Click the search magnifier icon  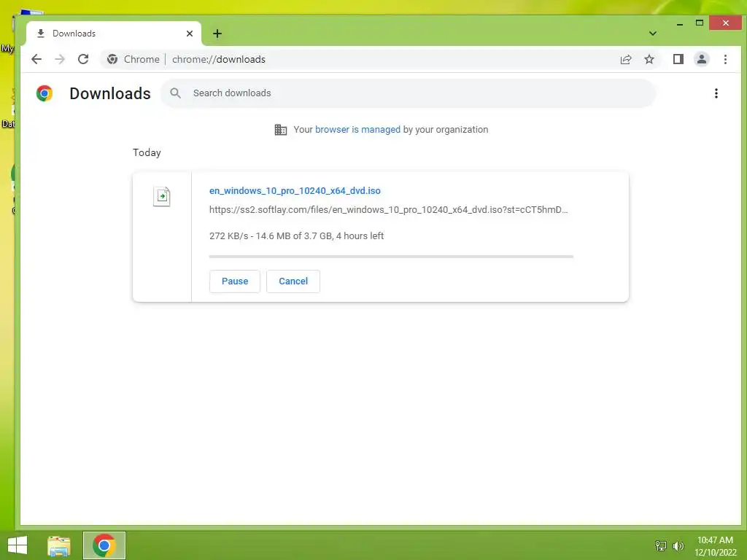coord(175,93)
